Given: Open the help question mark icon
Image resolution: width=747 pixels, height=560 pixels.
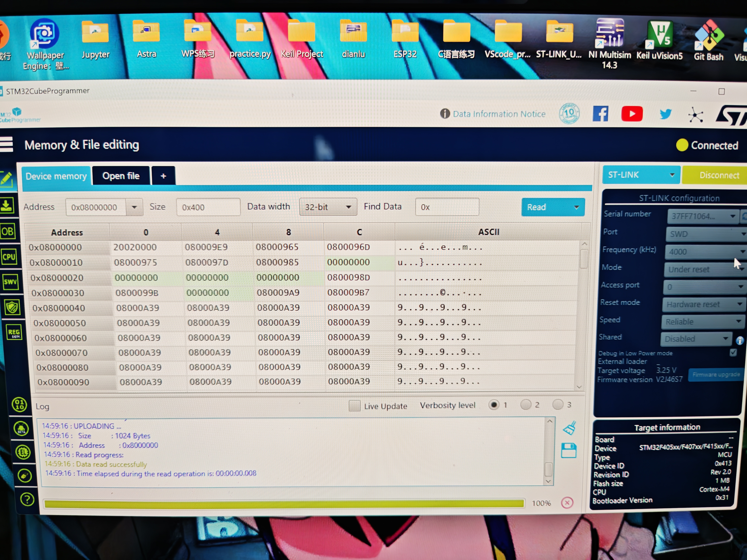Looking at the screenshot, I should [27, 499].
